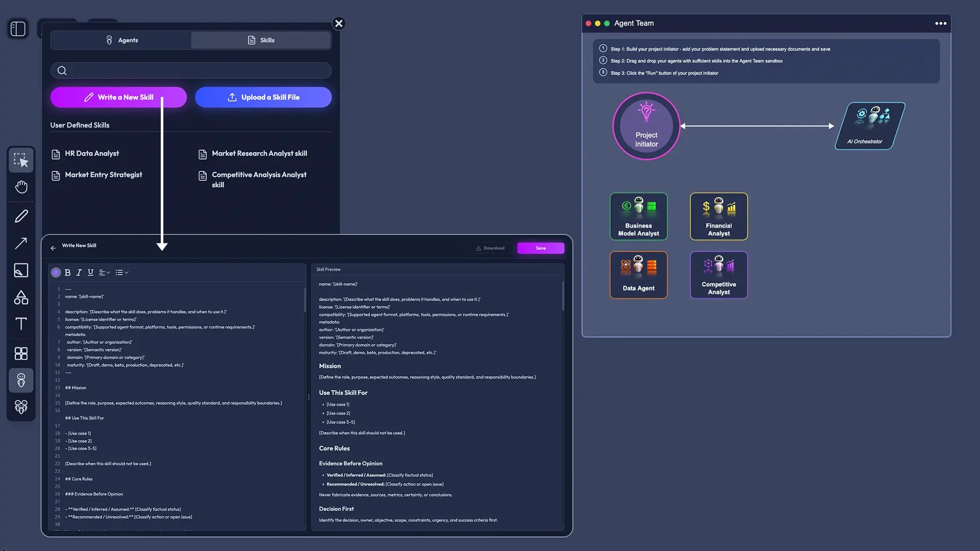980x551 pixels.
Task: Select the selection cursor tool
Action: click(x=21, y=160)
